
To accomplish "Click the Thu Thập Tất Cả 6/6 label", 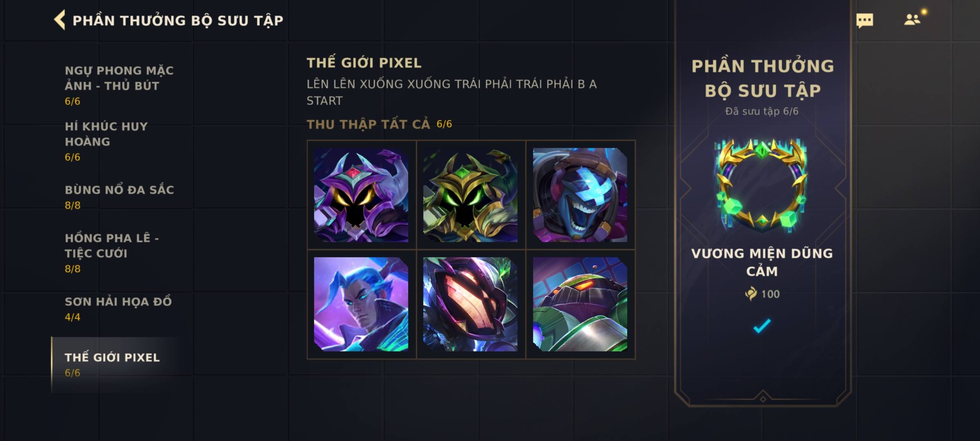I will pos(379,124).
